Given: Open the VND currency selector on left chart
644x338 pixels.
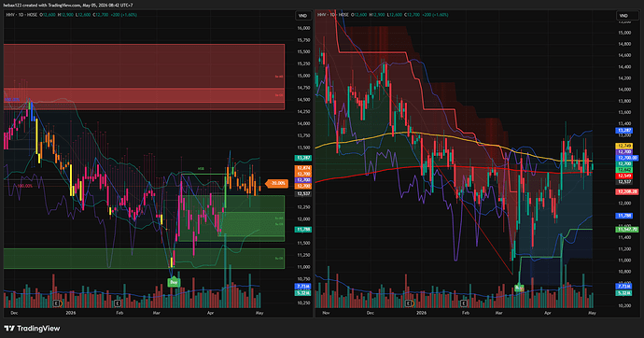Looking at the screenshot, I should [302, 16].
